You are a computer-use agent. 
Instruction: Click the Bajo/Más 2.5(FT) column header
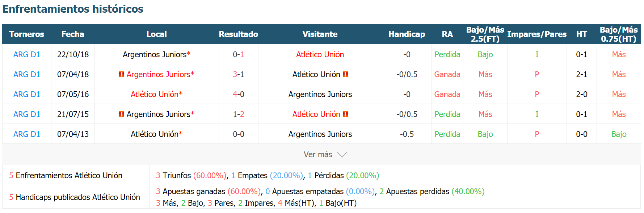click(x=485, y=34)
